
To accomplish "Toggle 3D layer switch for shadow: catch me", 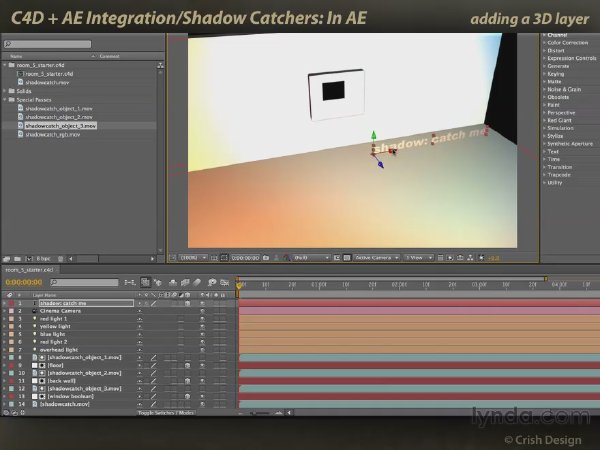I will pyautogui.click(x=188, y=303).
